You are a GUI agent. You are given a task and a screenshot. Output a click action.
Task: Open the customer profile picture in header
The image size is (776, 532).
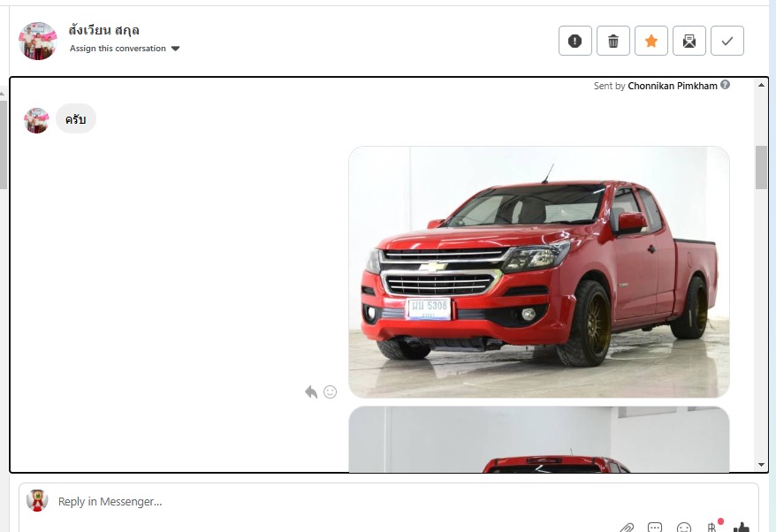coord(38,41)
